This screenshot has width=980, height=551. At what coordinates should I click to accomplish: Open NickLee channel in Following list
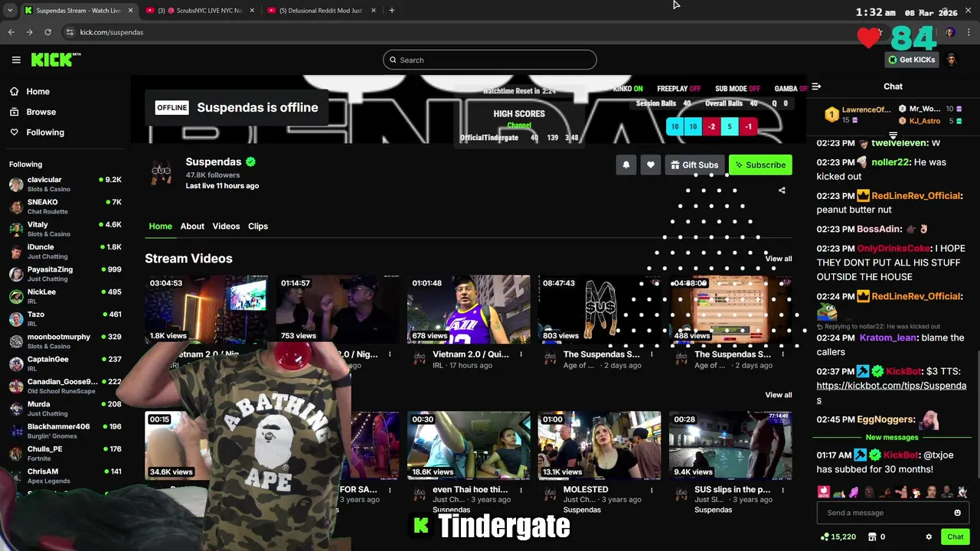pos(64,296)
